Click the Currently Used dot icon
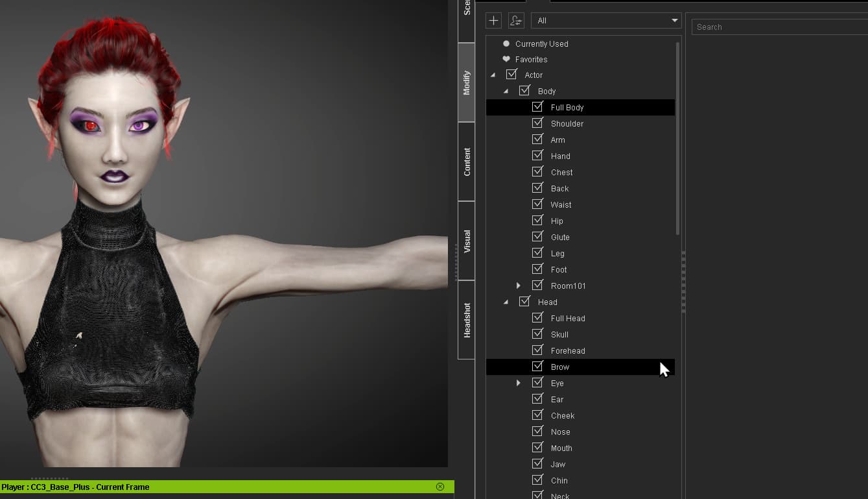 (x=506, y=43)
